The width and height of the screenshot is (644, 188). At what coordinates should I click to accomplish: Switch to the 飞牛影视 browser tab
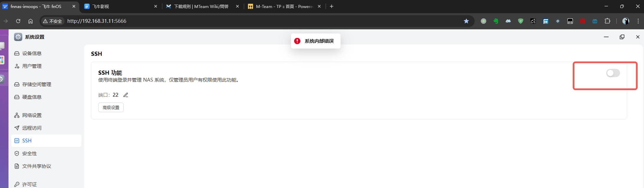pos(118,6)
